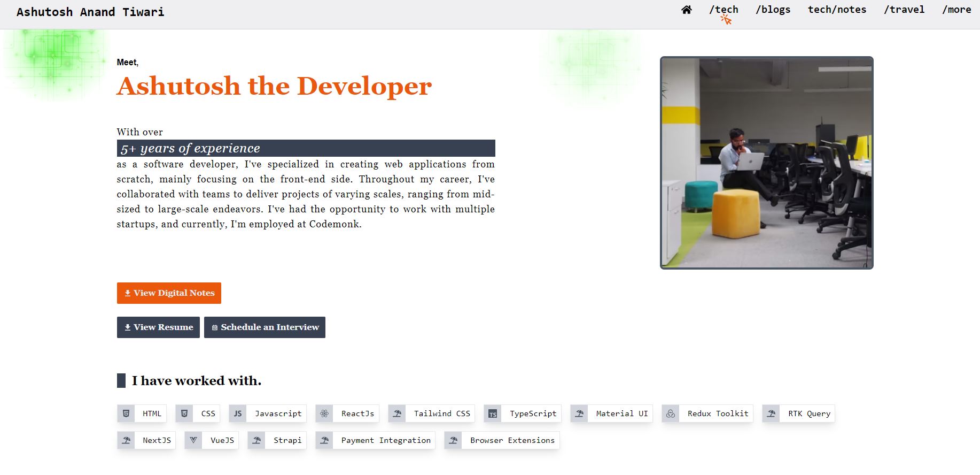The height and width of the screenshot is (475, 980).
Task: Open the /tech navigation link
Action: point(724,10)
